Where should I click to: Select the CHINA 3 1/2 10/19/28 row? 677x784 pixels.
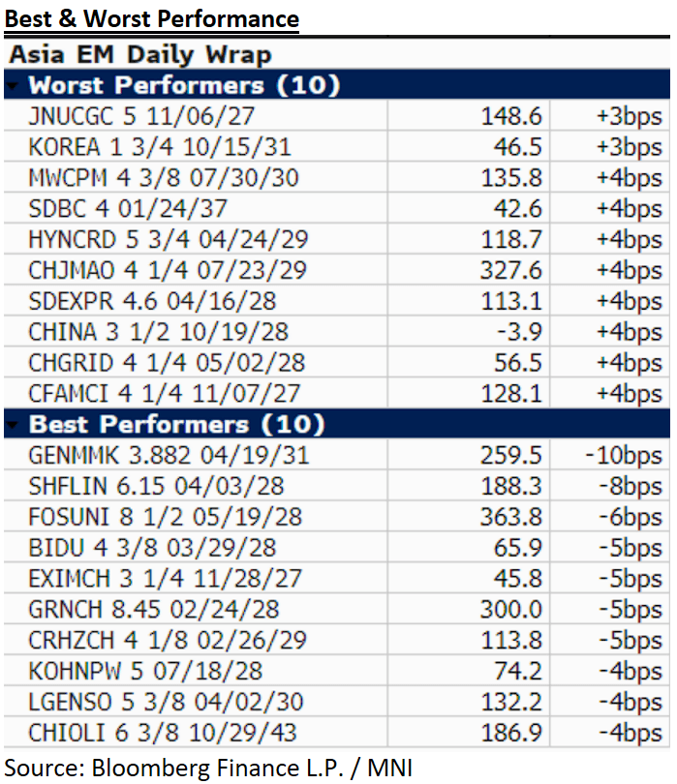tap(159, 332)
